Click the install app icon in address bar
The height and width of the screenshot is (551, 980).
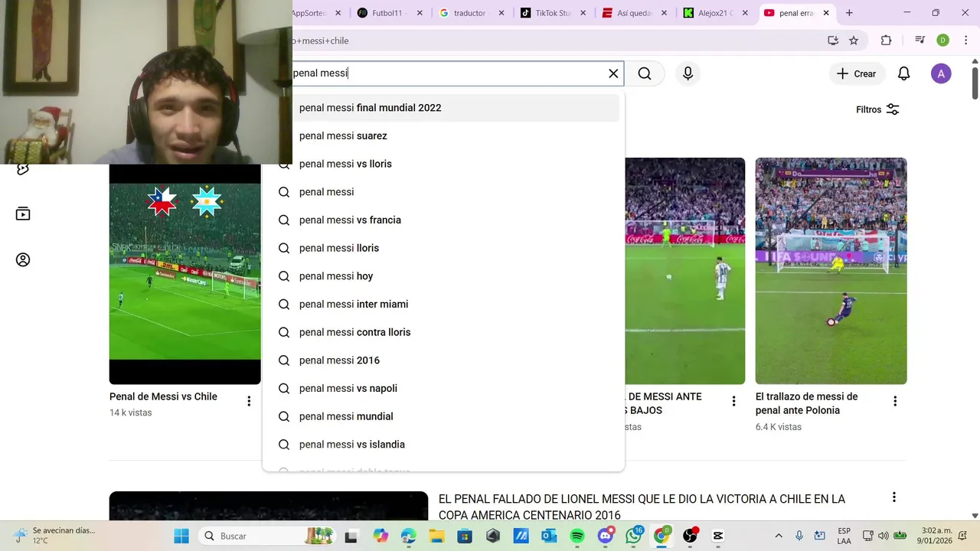(833, 41)
